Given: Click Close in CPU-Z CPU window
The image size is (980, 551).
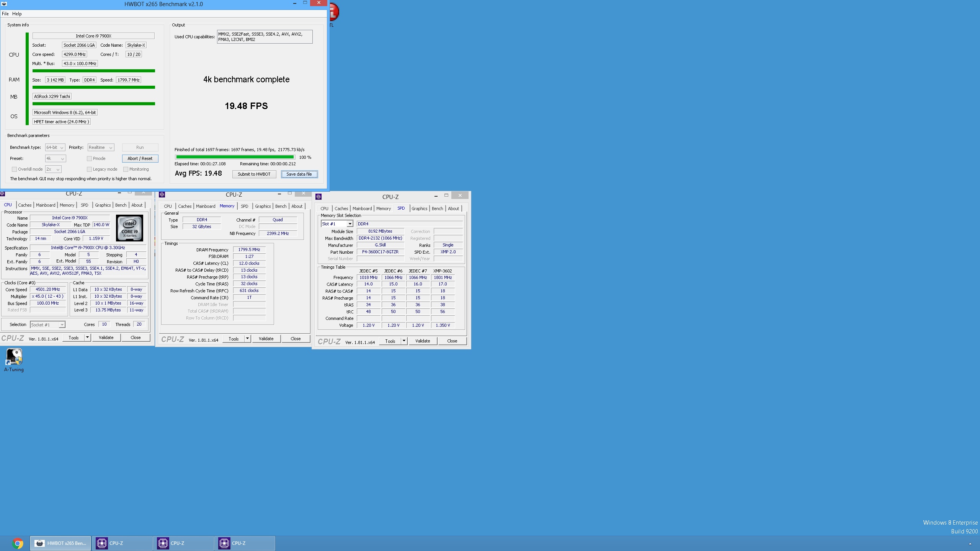Looking at the screenshot, I should tap(136, 337).
